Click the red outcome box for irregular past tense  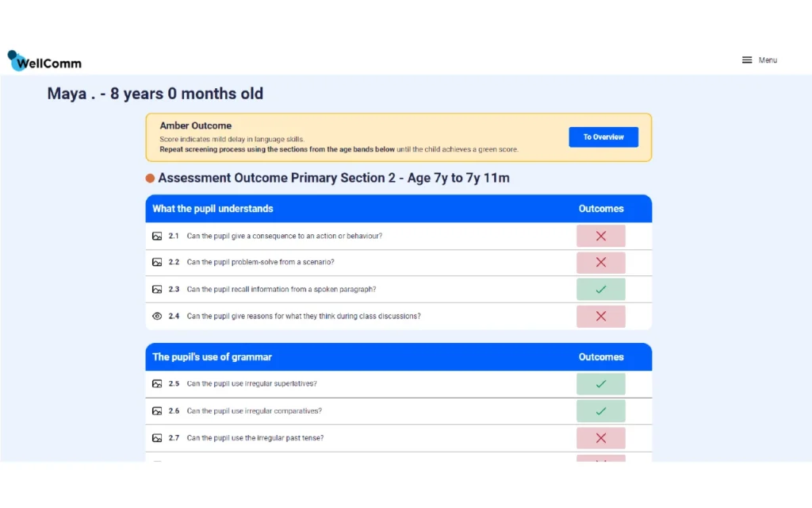(x=600, y=438)
